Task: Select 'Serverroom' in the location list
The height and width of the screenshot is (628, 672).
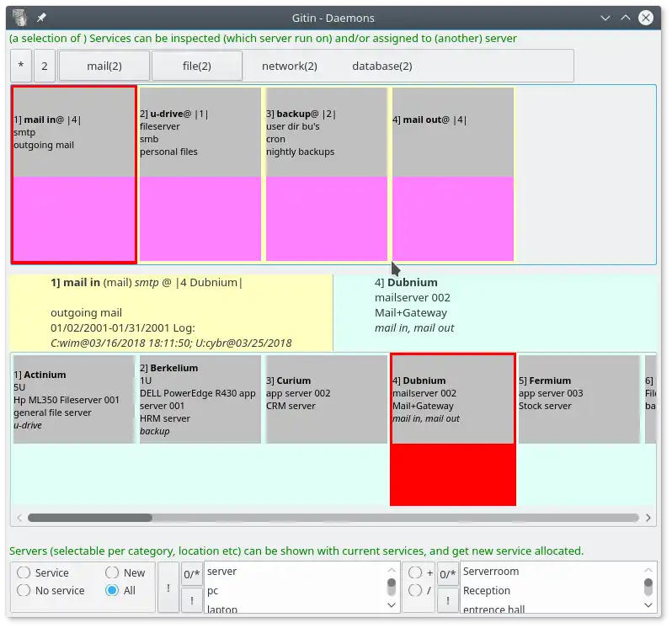Action: tap(551, 572)
